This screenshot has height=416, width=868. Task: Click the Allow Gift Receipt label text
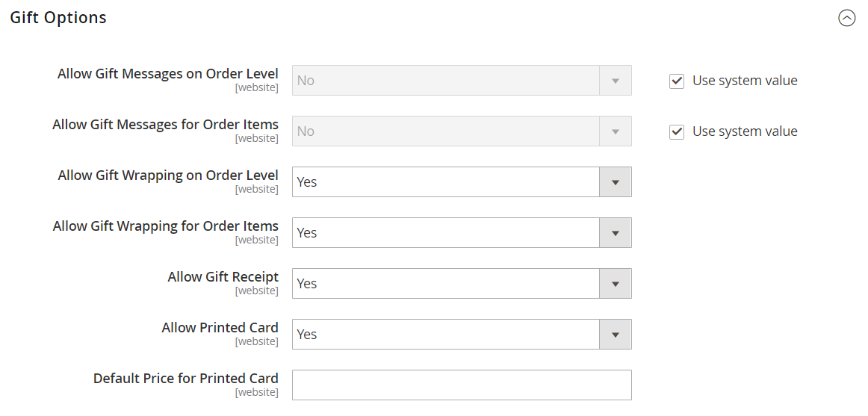[x=223, y=276]
